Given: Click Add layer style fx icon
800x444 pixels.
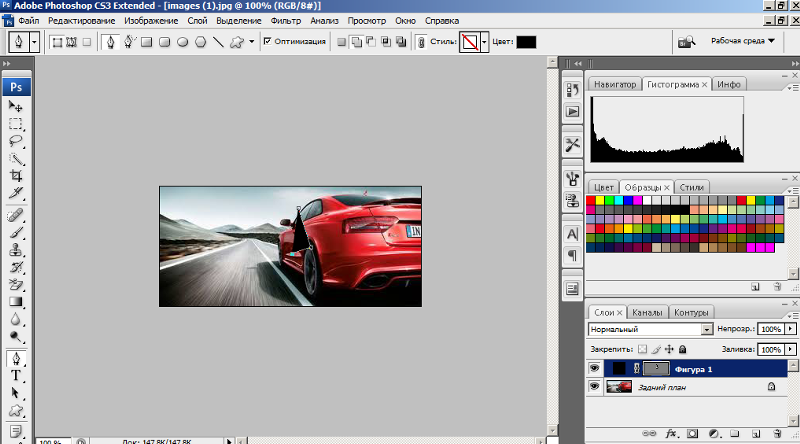Looking at the screenshot, I should coord(671,434).
